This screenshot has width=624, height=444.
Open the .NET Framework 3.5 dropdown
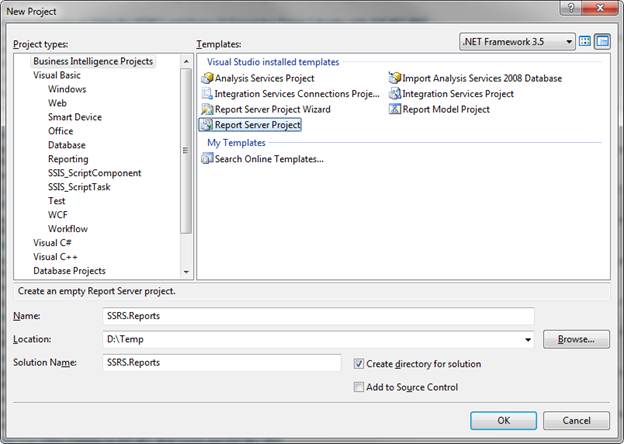(517, 41)
